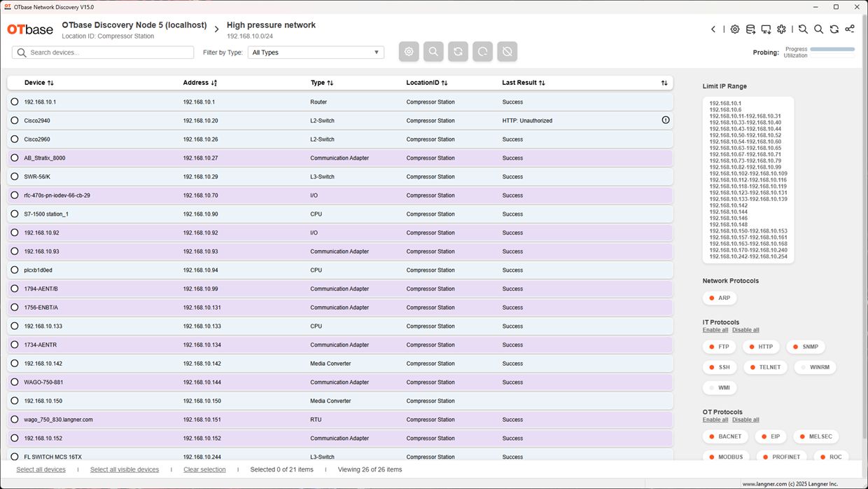
Task: Click the breadcrumb arrow before High pressure network
Action: coord(216,29)
